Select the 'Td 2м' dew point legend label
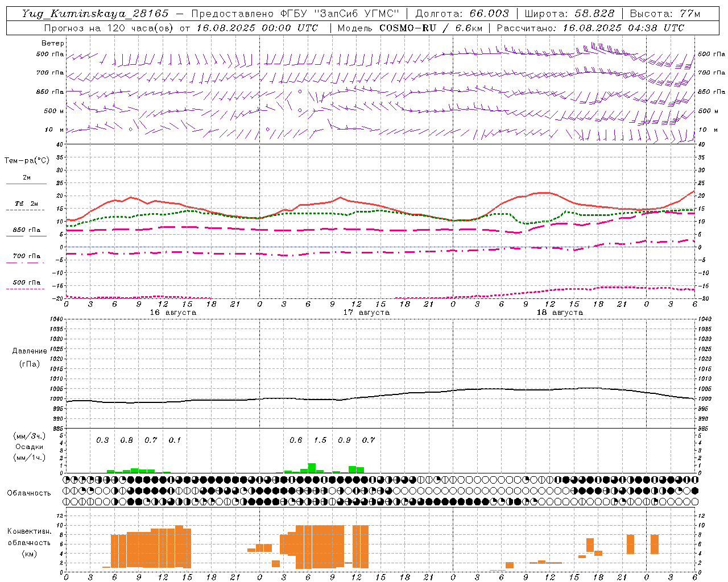 [x=26, y=203]
